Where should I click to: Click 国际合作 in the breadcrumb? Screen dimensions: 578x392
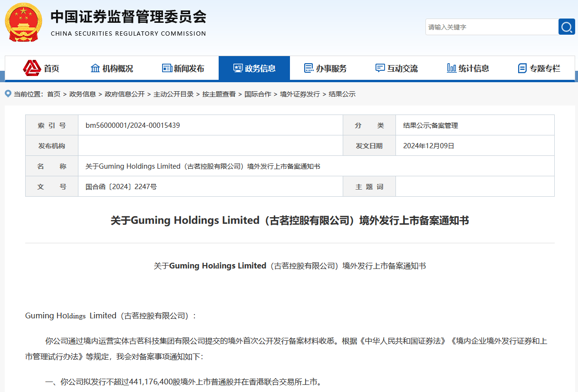pos(258,94)
